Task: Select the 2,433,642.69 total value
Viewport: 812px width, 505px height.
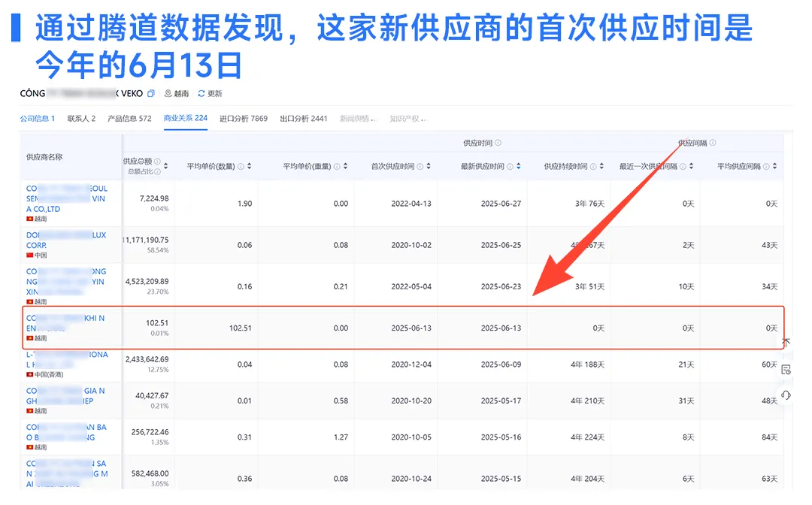Action: 147,359
